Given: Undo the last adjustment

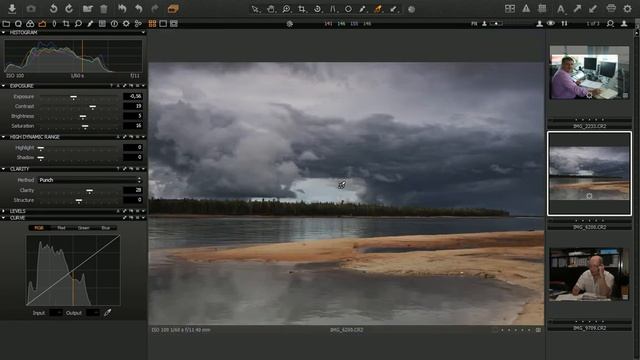Looking at the screenshot, I should [x=139, y=8].
